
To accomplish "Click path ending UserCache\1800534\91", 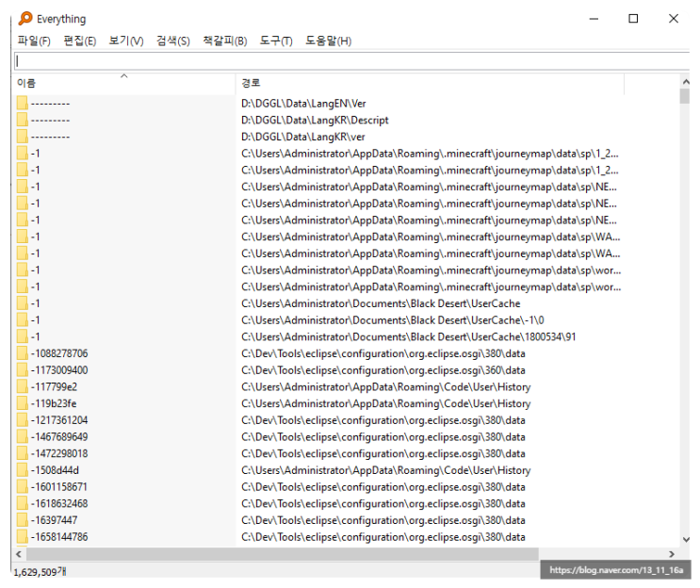I will pyautogui.click(x=409, y=336).
